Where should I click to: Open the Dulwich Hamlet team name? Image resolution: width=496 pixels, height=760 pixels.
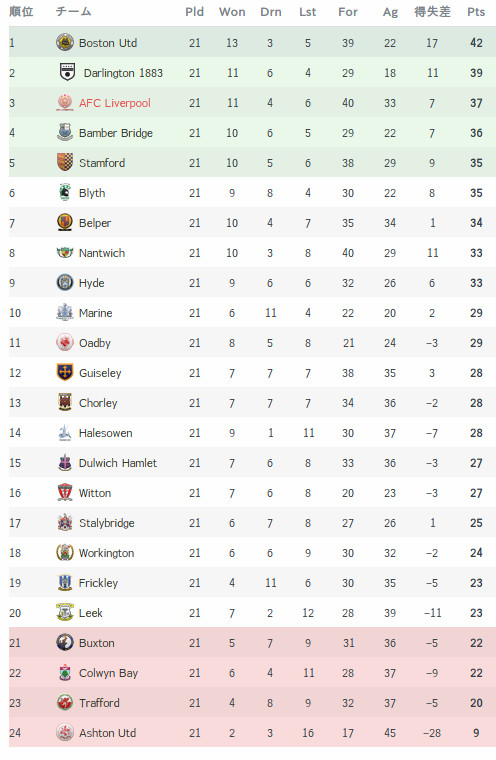coord(118,463)
